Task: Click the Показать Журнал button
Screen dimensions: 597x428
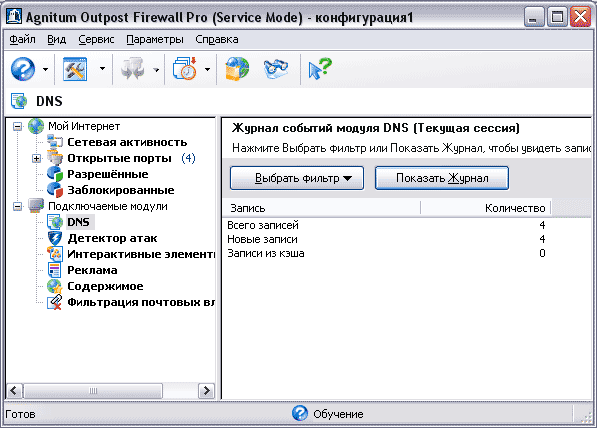Action: coord(442,178)
